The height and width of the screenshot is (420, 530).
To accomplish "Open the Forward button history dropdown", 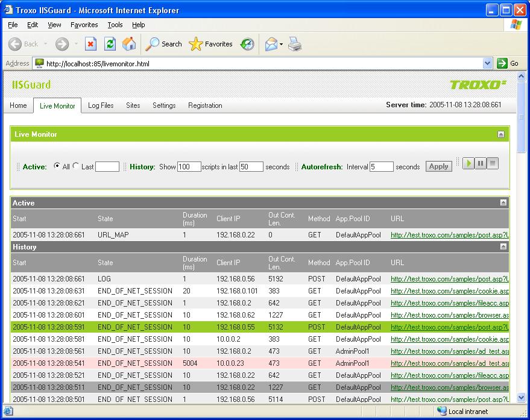I will 76,44.
